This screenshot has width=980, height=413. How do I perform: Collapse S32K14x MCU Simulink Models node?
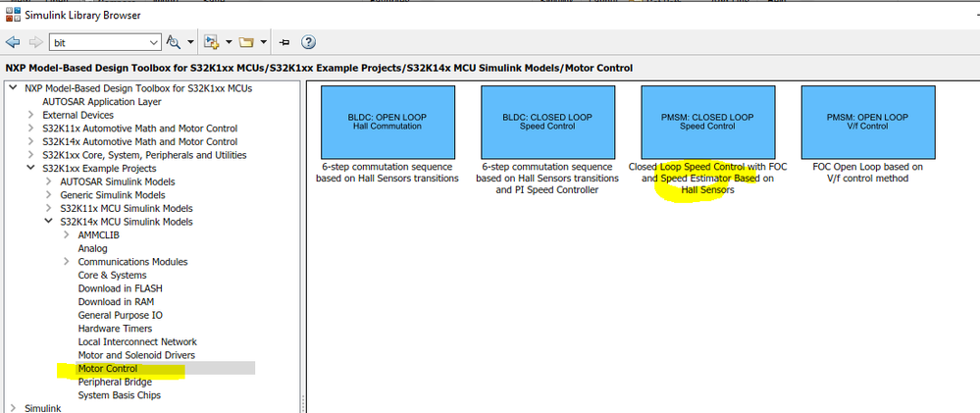point(48,222)
